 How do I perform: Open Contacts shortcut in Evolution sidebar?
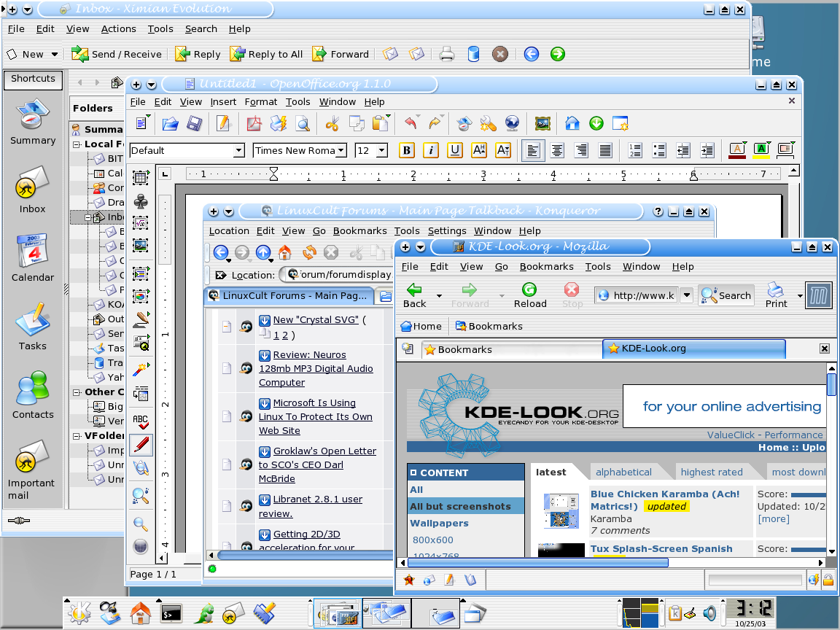[33, 395]
